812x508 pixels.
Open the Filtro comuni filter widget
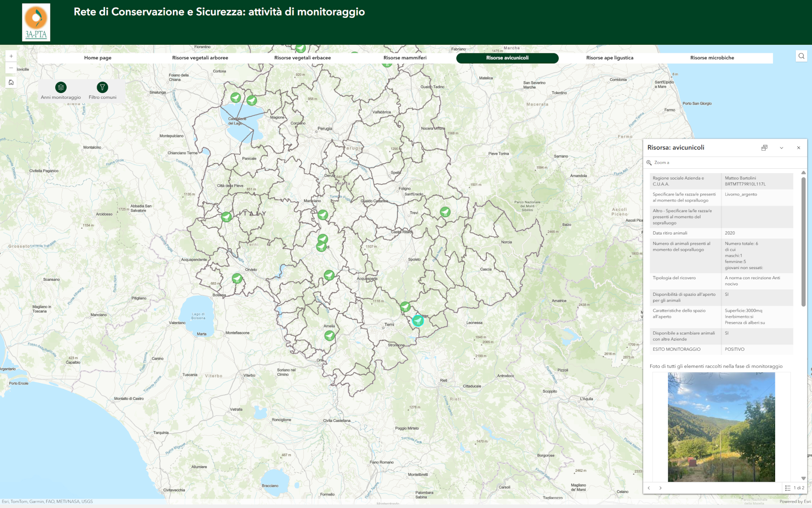coord(102,87)
